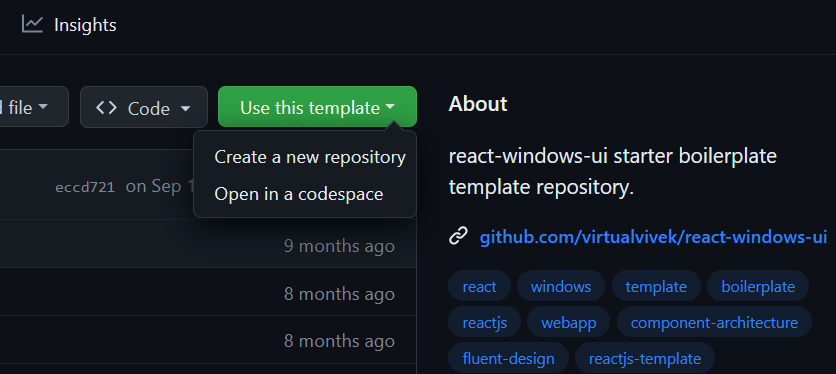The height and width of the screenshot is (374, 836).
Task: Click the template topic tag
Action: [656, 286]
